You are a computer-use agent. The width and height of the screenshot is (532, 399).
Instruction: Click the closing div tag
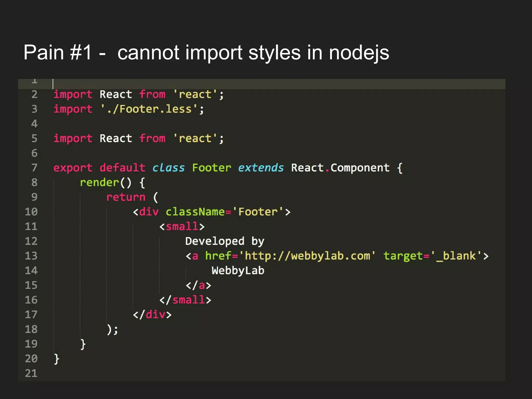click(152, 315)
